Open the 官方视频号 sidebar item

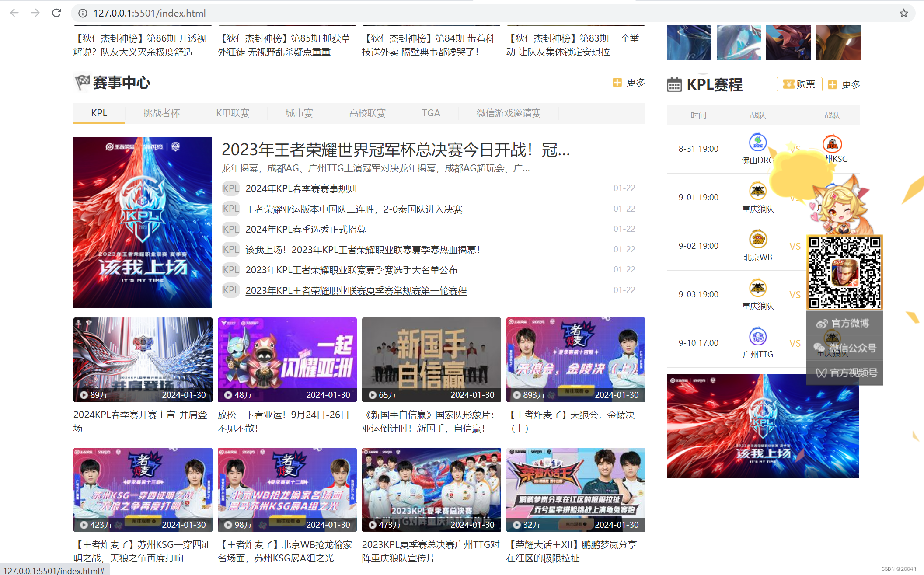845,373
